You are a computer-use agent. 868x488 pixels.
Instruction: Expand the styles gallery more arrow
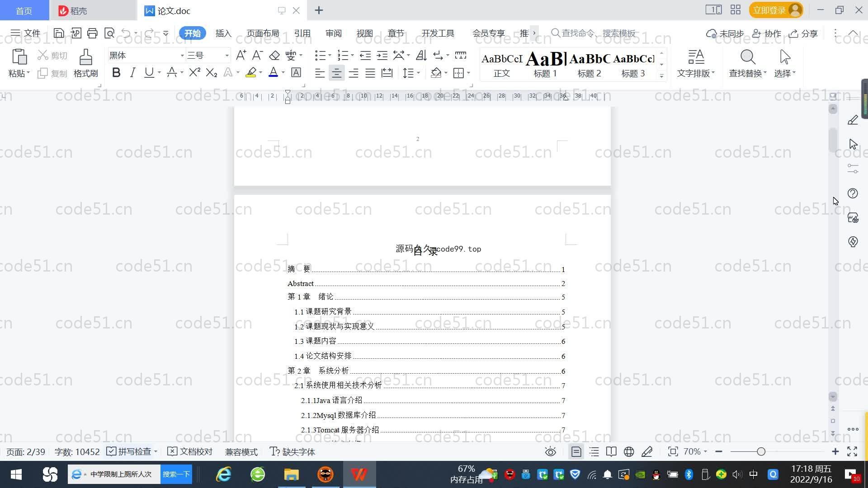(x=662, y=76)
